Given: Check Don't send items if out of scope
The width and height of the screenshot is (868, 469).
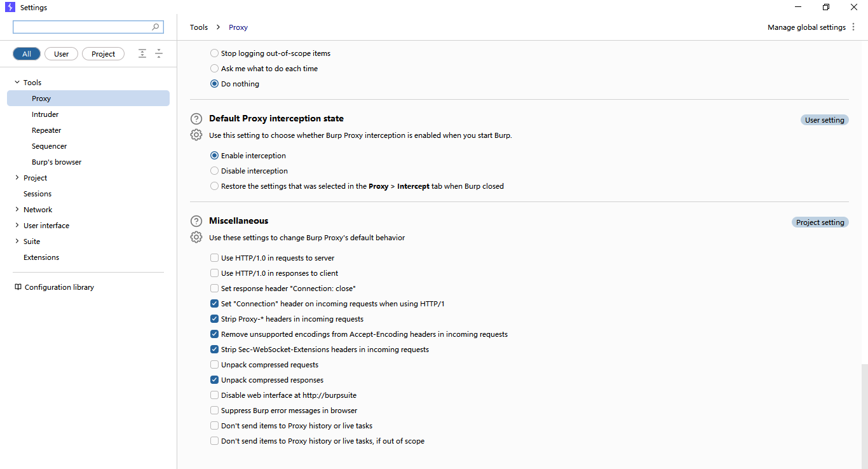Looking at the screenshot, I should pos(214,441).
